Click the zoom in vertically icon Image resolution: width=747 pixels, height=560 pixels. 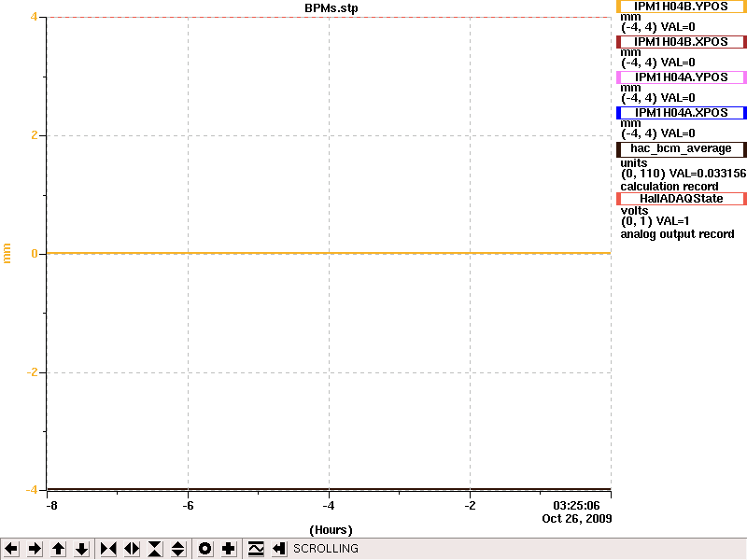tap(155, 549)
